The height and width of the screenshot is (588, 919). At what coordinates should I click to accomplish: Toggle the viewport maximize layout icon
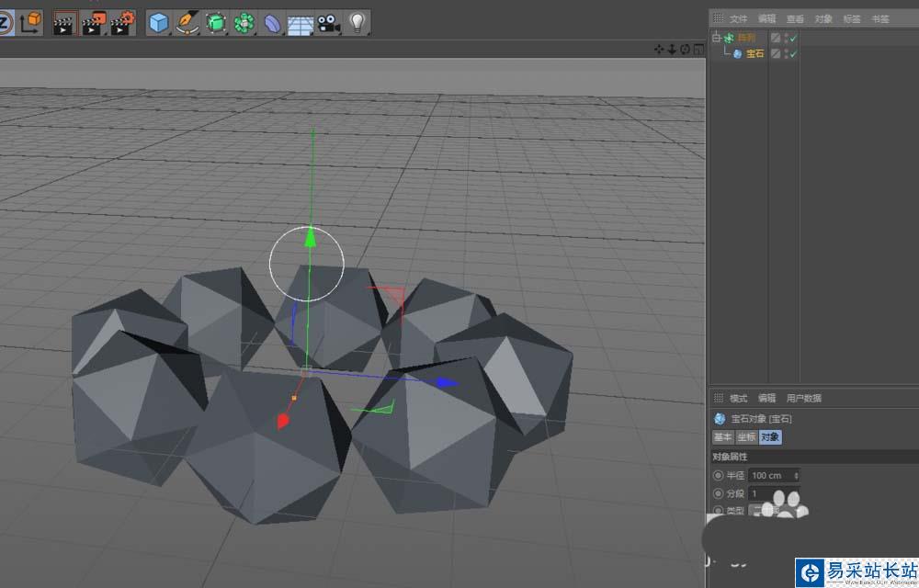(x=698, y=50)
